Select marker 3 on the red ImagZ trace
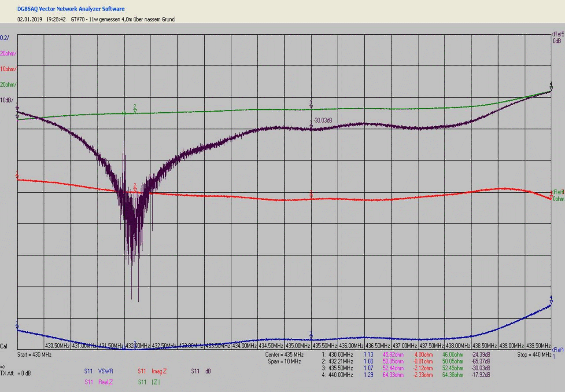Screen dimensions: 565x392 (311, 196)
